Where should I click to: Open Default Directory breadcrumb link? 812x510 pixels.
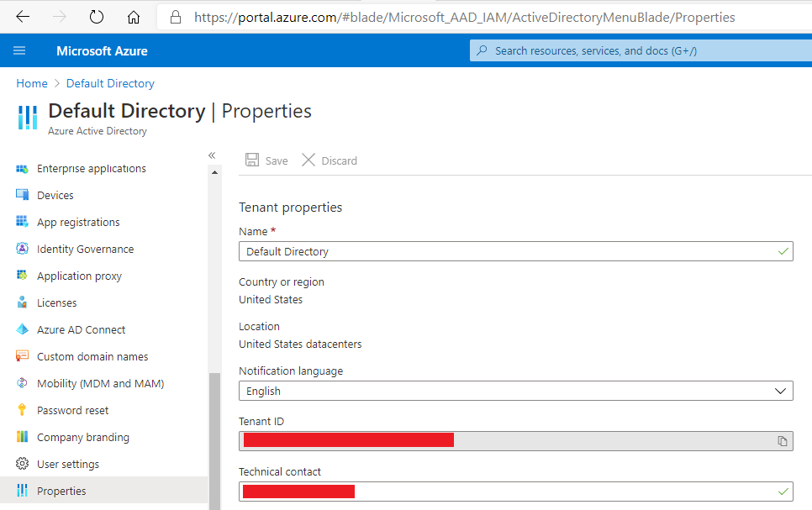pyautogui.click(x=110, y=83)
